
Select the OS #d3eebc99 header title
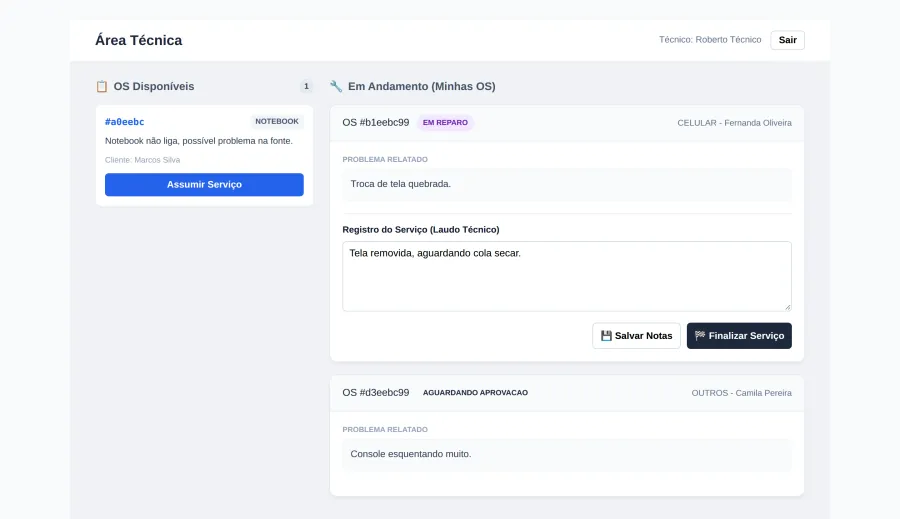point(376,393)
